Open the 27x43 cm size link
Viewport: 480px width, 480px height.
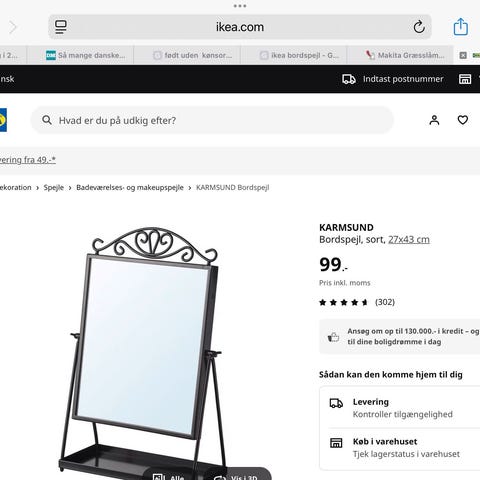pos(409,240)
